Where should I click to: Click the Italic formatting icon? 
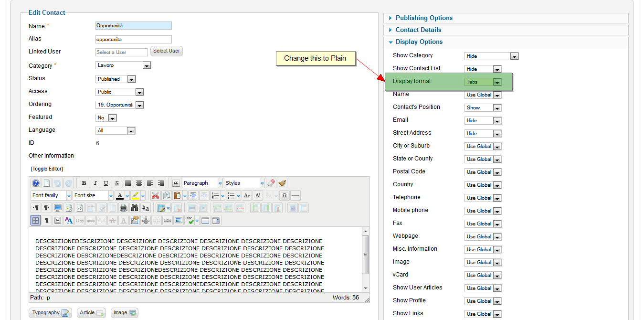(95, 183)
